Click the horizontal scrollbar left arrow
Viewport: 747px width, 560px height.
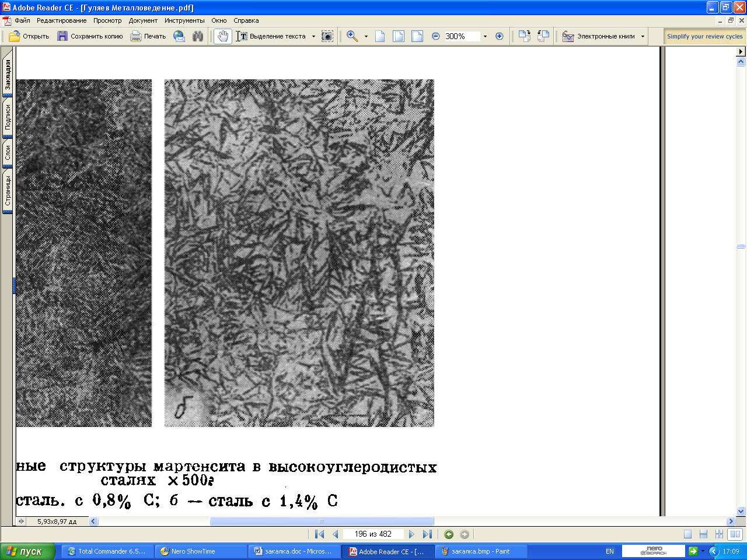93,521
